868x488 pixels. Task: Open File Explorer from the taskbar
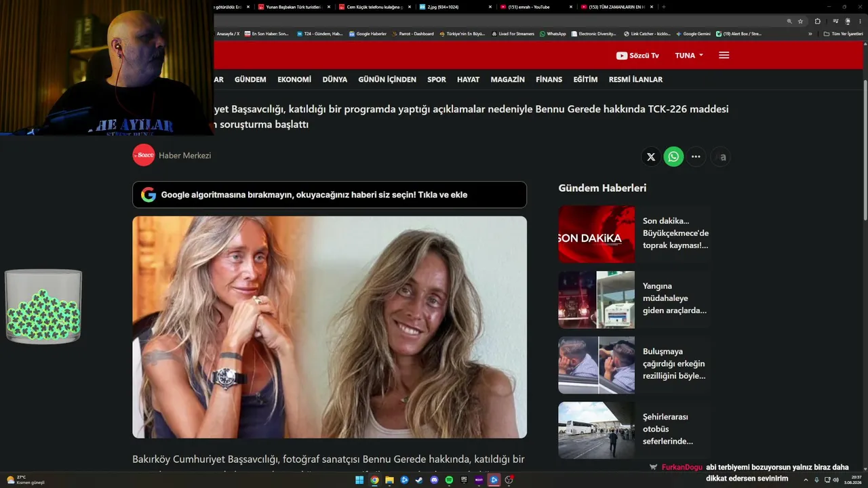click(389, 480)
